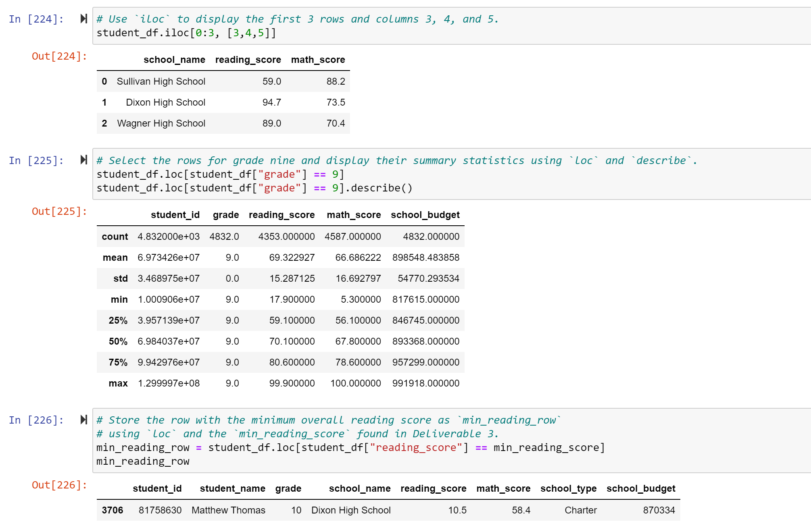811x532 pixels.
Task: Click row index 3706 in Out[226]
Action: [x=113, y=510]
